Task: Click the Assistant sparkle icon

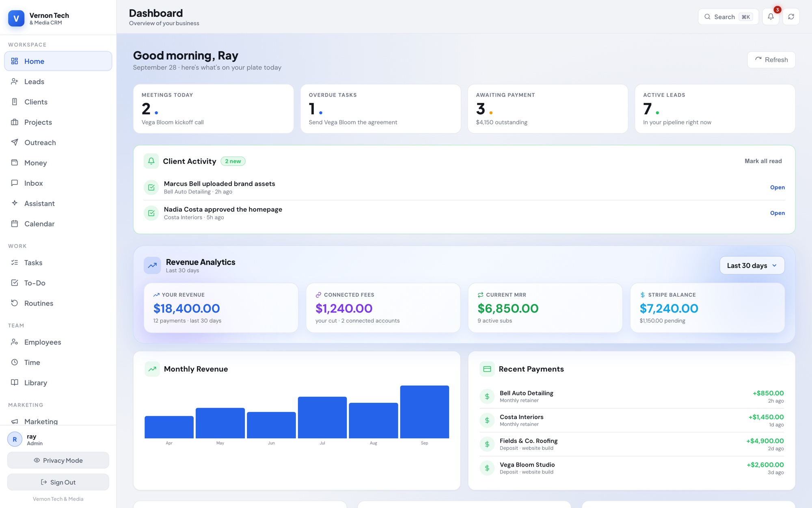Action: [x=15, y=203]
